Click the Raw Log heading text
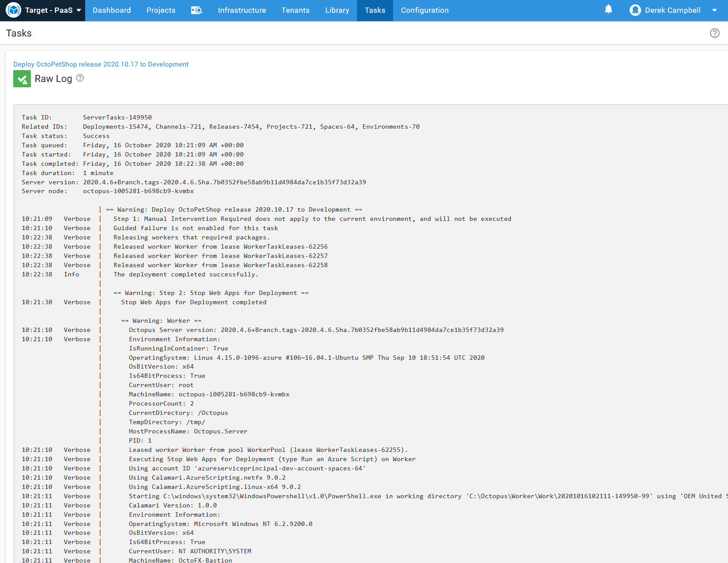The width and height of the screenshot is (728, 563). [53, 79]
